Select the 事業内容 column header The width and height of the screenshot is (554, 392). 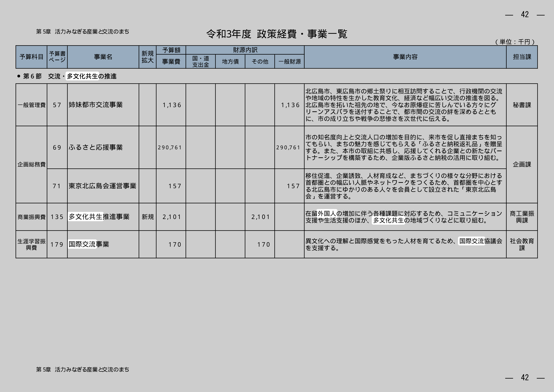(x=405, y=57)
